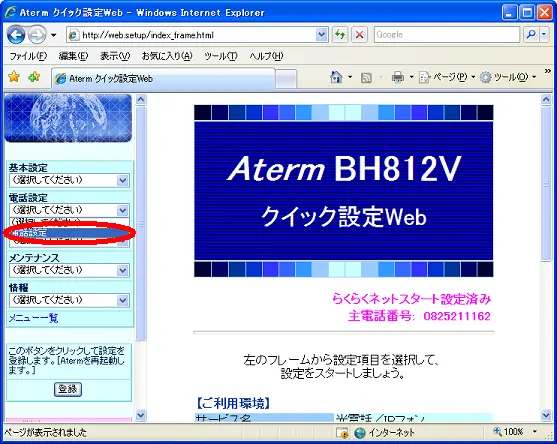Click the 主電話番号: 0825211162 text

420,316
